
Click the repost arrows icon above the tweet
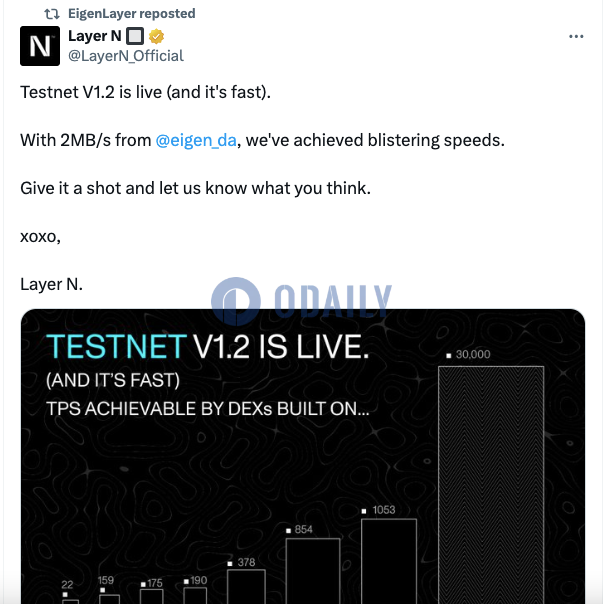(x=52, y=14)
